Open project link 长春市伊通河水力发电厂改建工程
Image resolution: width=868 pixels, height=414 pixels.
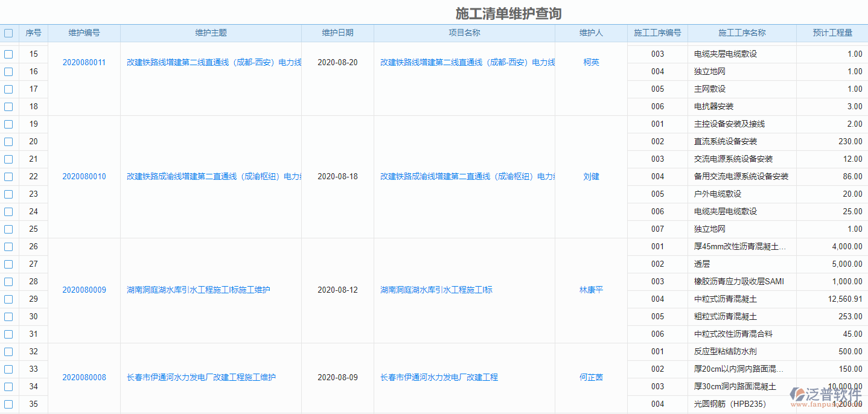pos(439,377)
